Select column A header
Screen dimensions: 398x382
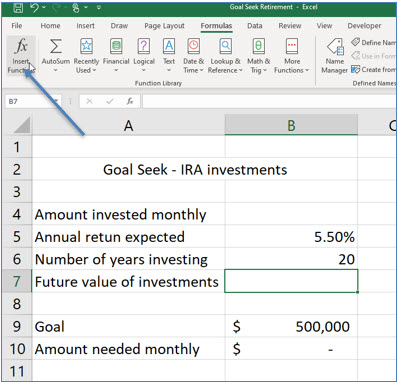(128, 125)
